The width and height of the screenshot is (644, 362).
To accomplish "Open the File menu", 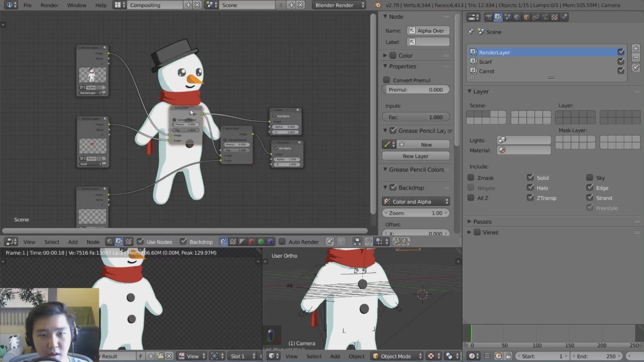I will coord(27,5).
